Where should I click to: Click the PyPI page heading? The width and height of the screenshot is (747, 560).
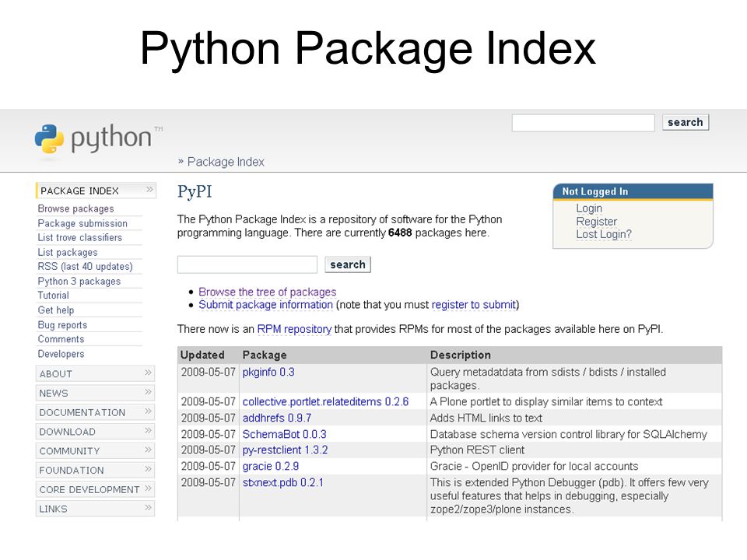pos(195,192)
